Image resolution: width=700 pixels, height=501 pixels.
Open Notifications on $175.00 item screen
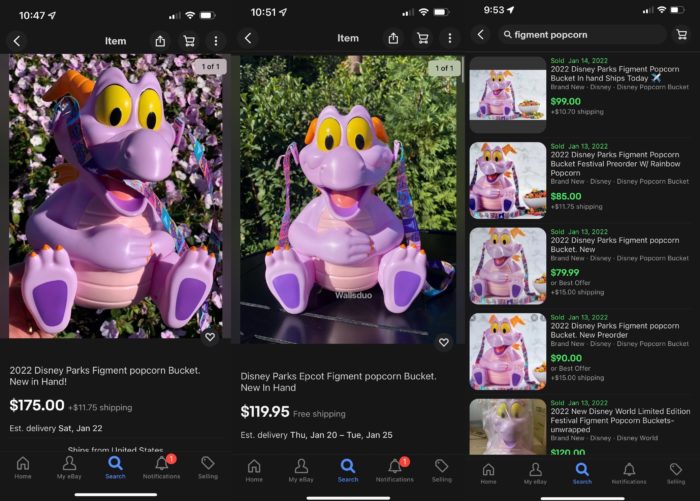[x=162, y=468]
